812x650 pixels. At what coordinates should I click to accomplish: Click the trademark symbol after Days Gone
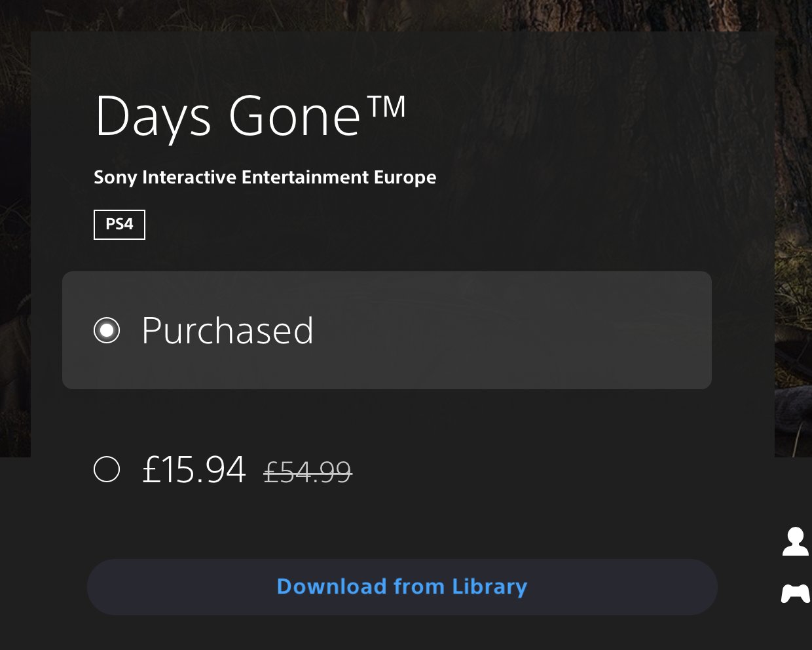pyautogui.click(x=386, y=106)
